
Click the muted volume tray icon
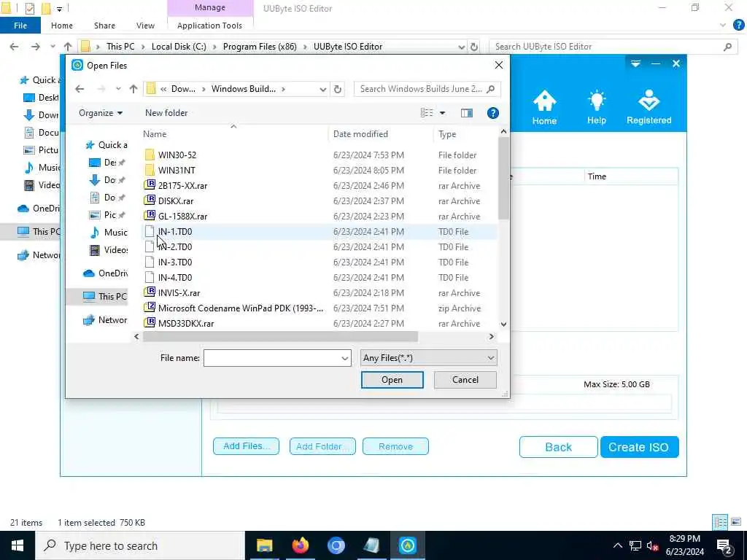(x=652, y=545)
